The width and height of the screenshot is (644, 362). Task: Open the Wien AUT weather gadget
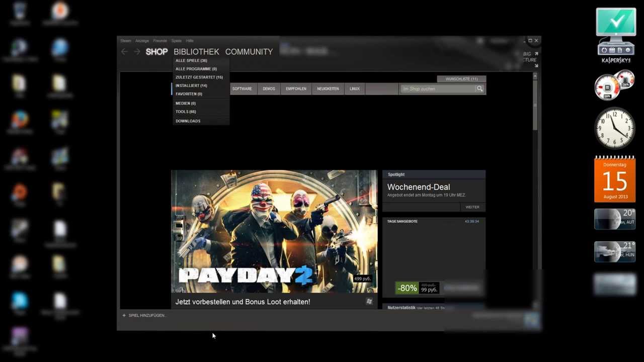point(615,219)
